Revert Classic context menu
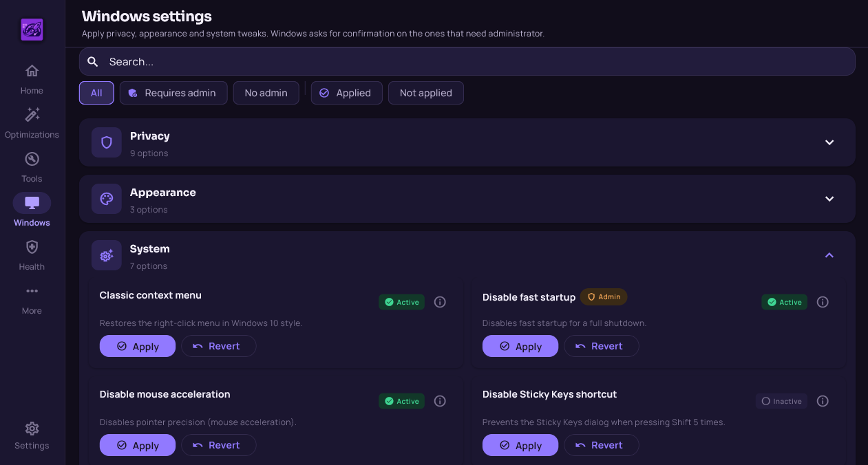The width and height of the screenshot is (868, 465). 219,346
